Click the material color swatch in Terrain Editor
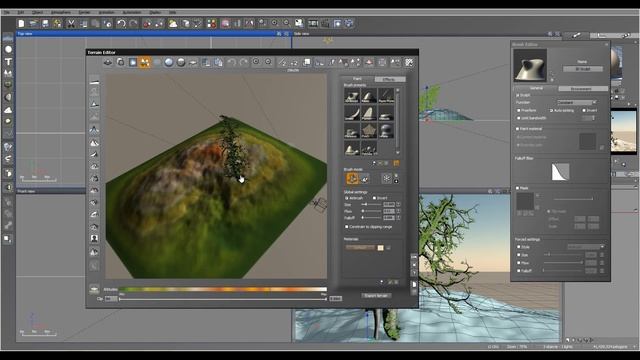Image resolution: width=640 pixels, height=360 pixels. click(x=380, y=248)
